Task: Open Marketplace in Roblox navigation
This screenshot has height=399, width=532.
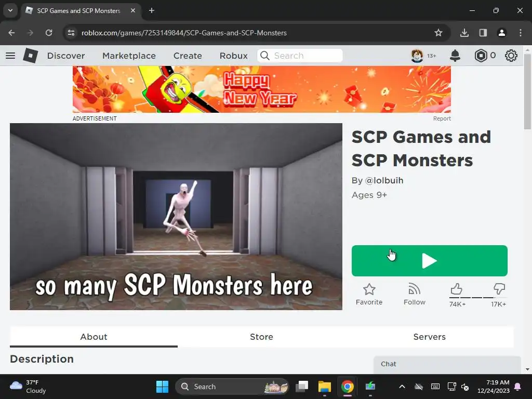Action: 129,56
